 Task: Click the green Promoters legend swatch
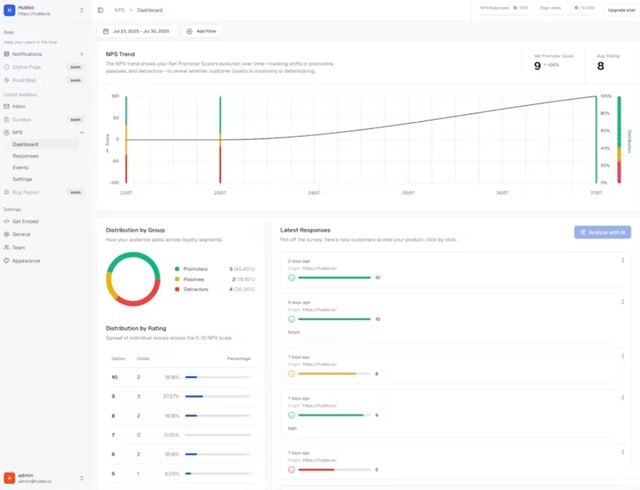[177, 269]
